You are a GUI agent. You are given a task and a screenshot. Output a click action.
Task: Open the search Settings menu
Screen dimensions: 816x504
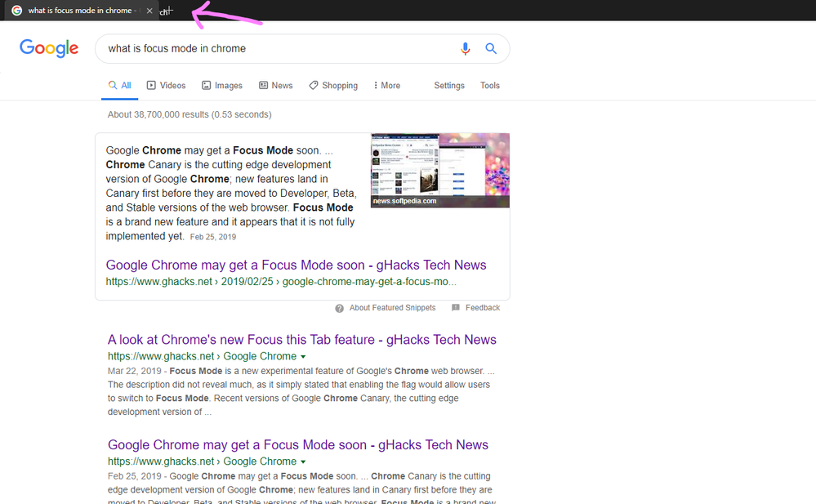(x=449, y=85)
